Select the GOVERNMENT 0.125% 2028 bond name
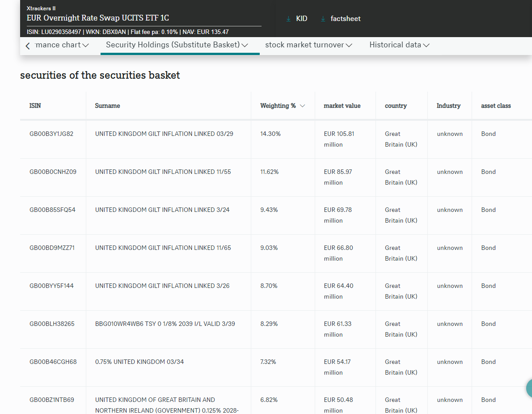The image size is (532, 414). pos(167,405)
